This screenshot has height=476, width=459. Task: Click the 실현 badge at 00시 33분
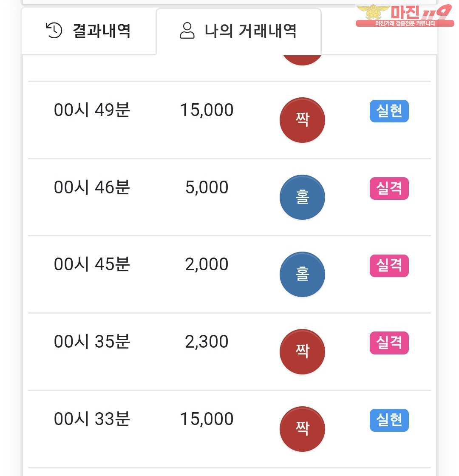pyautogui.click(x=389, y=420)
